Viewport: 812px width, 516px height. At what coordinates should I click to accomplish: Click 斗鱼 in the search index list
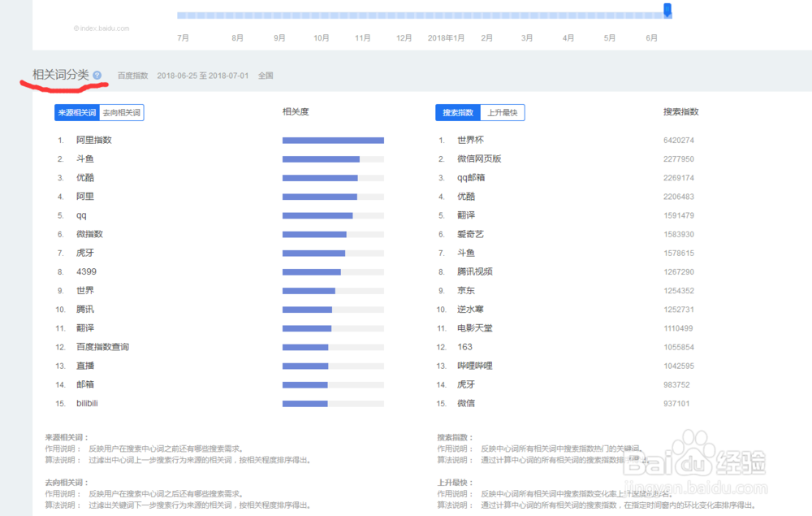pyautogui.click(x=465, y=253)
